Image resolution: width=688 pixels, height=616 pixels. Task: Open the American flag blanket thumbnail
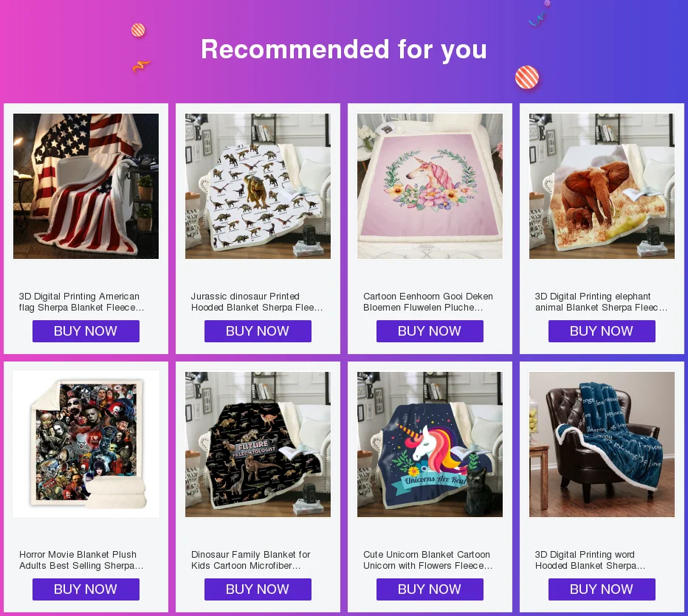click(x=86, y=187)
